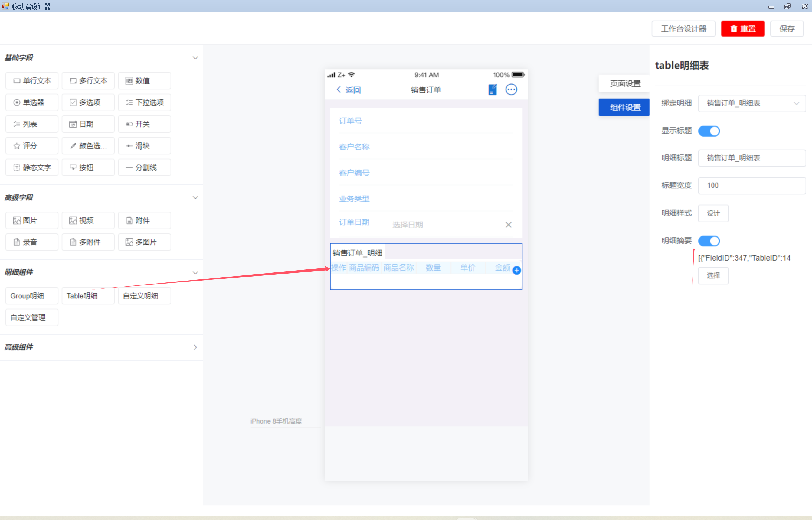Select the 颜色选 color picker component
The width and height of the screenshot is (812, 520).
pos(88,146)
